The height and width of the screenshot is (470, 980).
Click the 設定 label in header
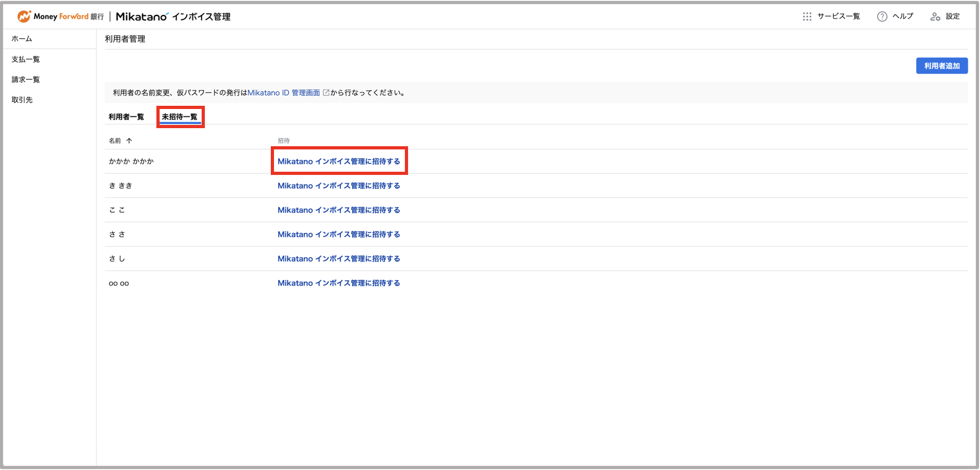tap(952, 16)
